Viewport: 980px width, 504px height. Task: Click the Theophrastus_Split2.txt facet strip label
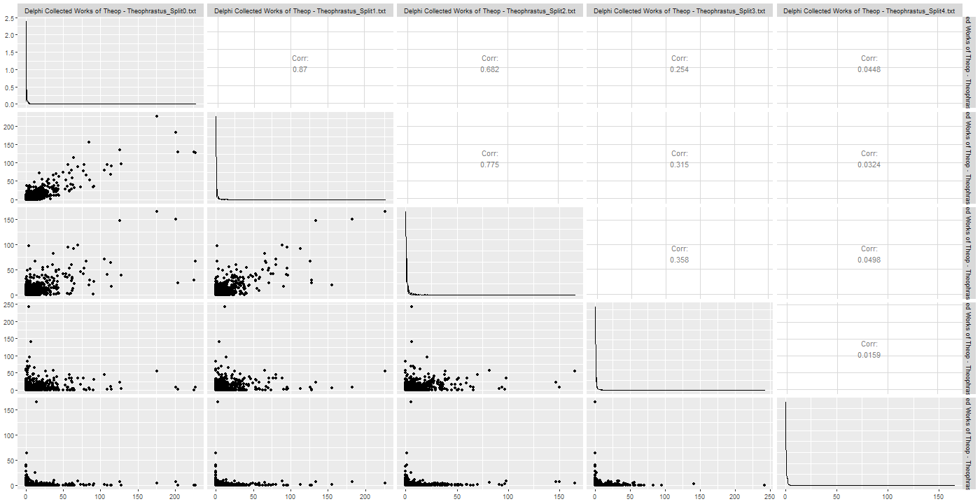pos(490,10)
